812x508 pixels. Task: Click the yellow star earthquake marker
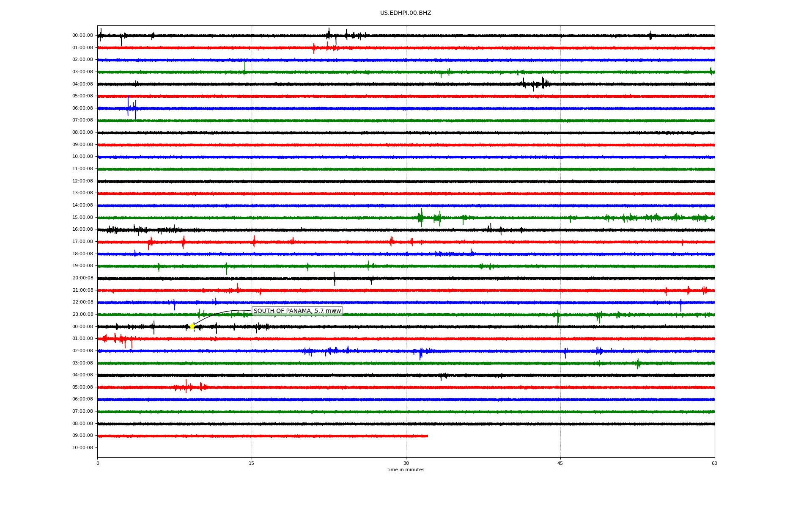[x=192, y=326]
